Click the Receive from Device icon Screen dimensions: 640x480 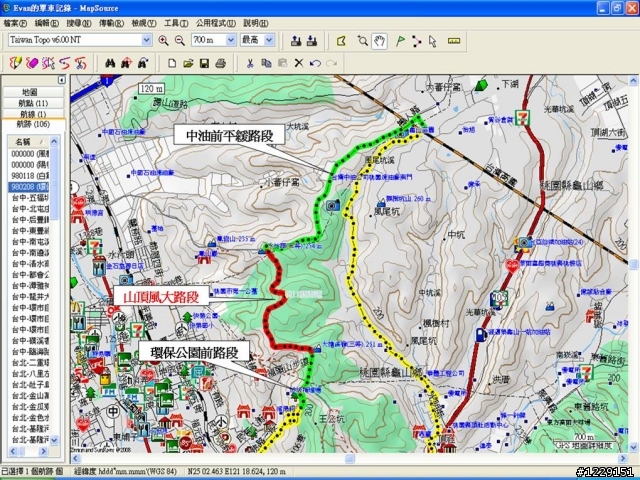coord(311,40)
